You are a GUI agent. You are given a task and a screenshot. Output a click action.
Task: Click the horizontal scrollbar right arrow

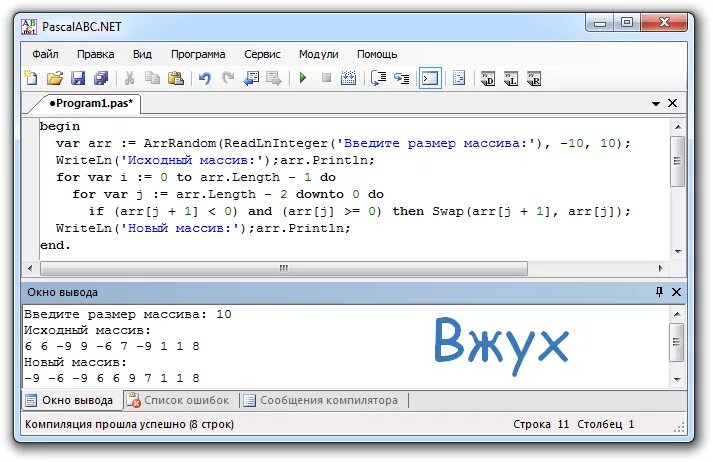click(x=660, y=268)
